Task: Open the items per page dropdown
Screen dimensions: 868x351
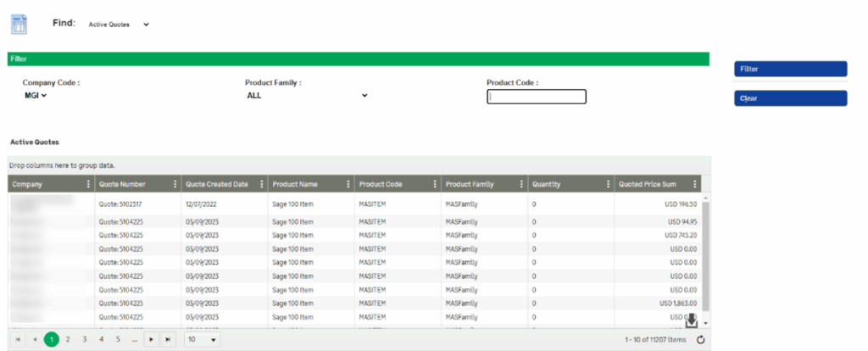Action: point(202,339)
